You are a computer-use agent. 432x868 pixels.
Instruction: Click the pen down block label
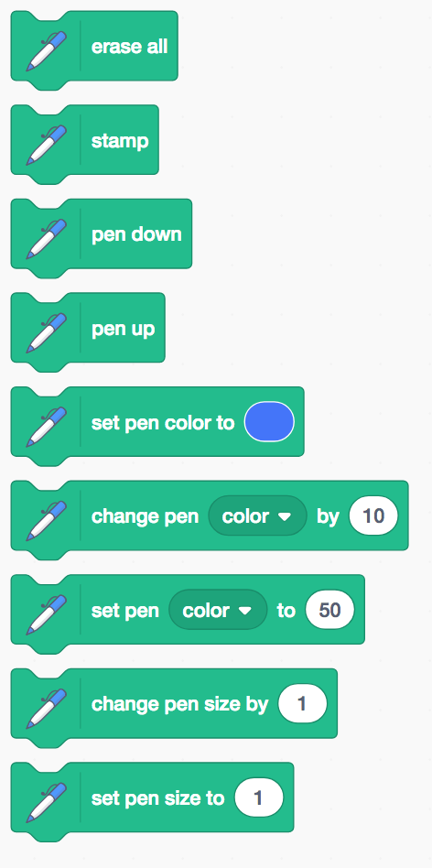click(x=136, y=234)
